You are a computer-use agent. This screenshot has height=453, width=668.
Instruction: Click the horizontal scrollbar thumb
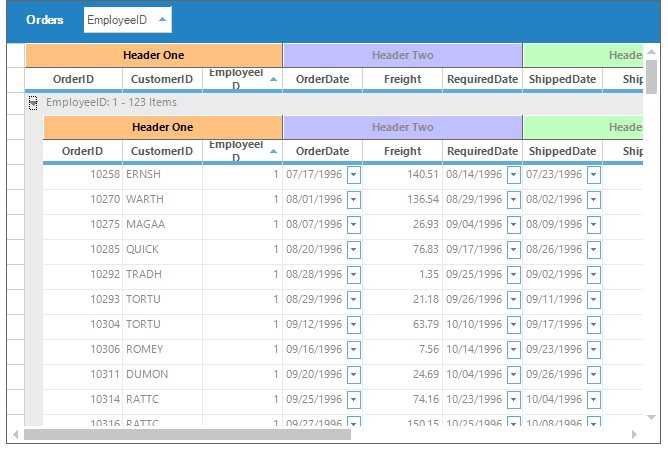click(x=187, y=435)
